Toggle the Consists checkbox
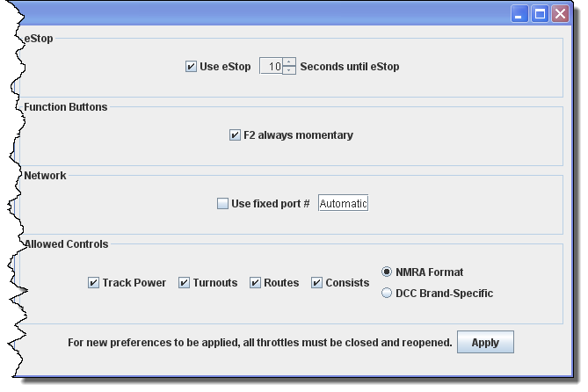The width and height of the screenshot is (588, 392). pyautogui.click(x=316, y=283)
